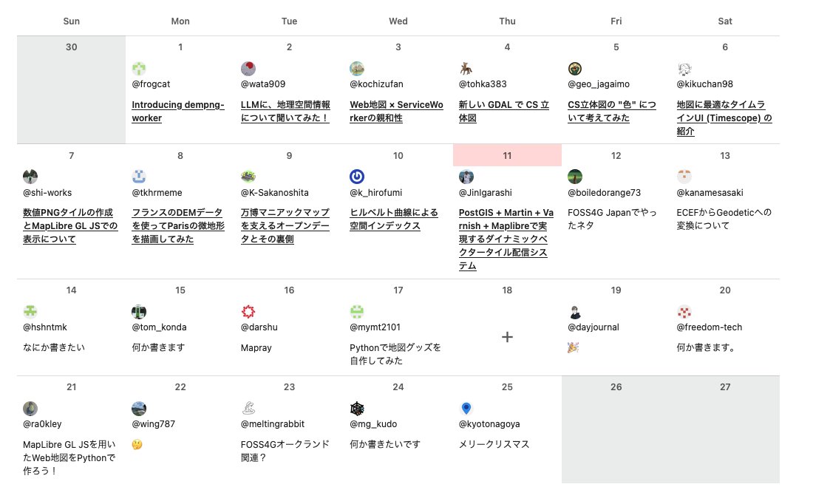Click @mg_kudo's spider web avatar
Viewport: 830px width, 504px height.
pos(357,408)
